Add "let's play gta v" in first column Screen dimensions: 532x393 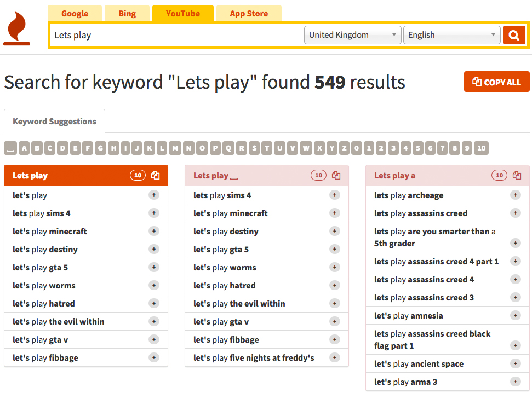click(x=154, y=339)
